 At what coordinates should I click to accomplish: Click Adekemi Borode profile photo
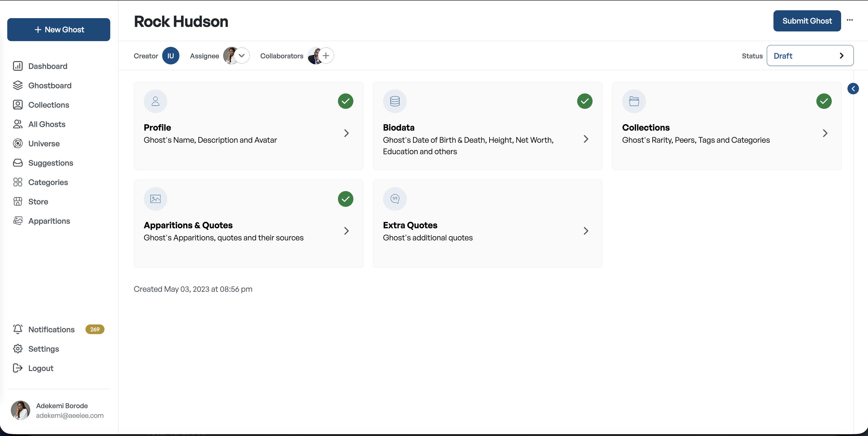[x=21, y=410]
